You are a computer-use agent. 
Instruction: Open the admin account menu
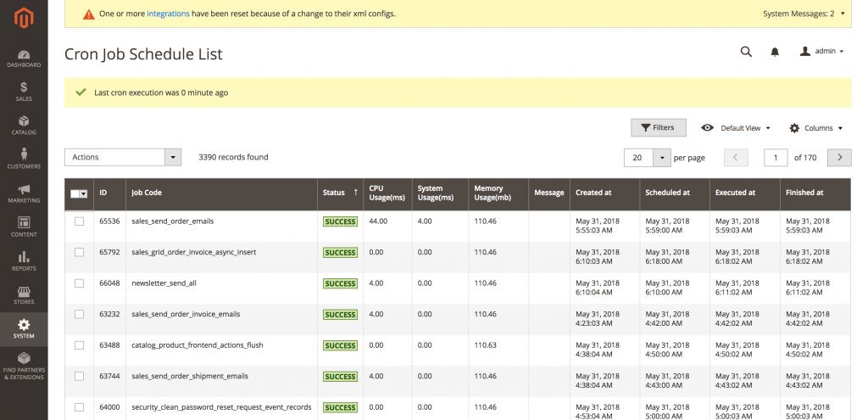coord(821,52)
